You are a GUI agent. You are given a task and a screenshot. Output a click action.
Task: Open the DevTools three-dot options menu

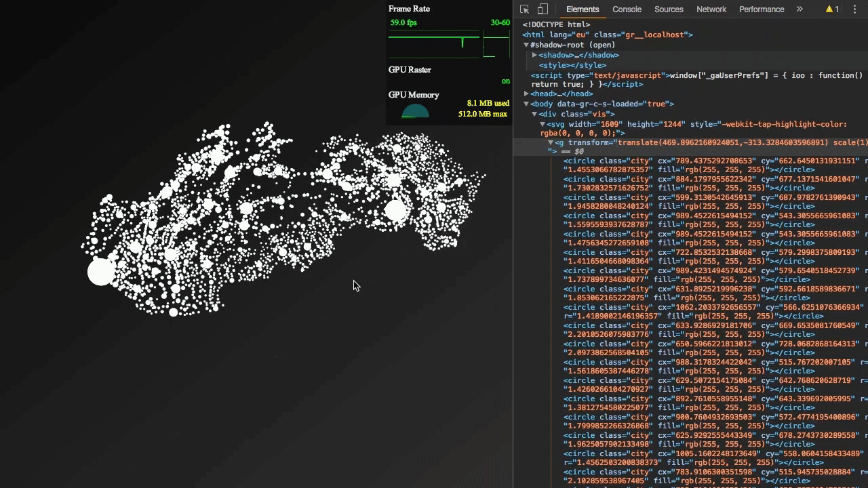click(854, 9)
